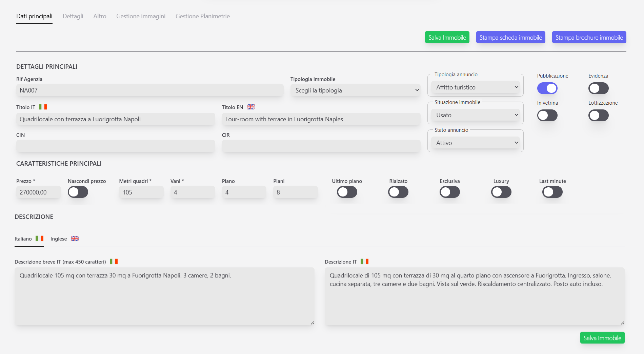This screenshot has width=644, height=354.
Task: Open the Stato annuncio dropdown
Action: coord(476,143)
